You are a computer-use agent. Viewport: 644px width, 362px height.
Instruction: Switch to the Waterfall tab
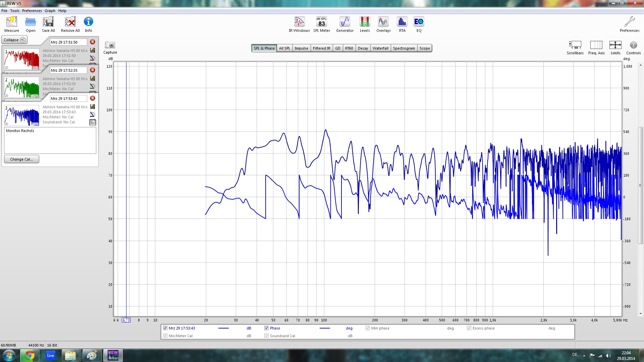pos(380,48)
